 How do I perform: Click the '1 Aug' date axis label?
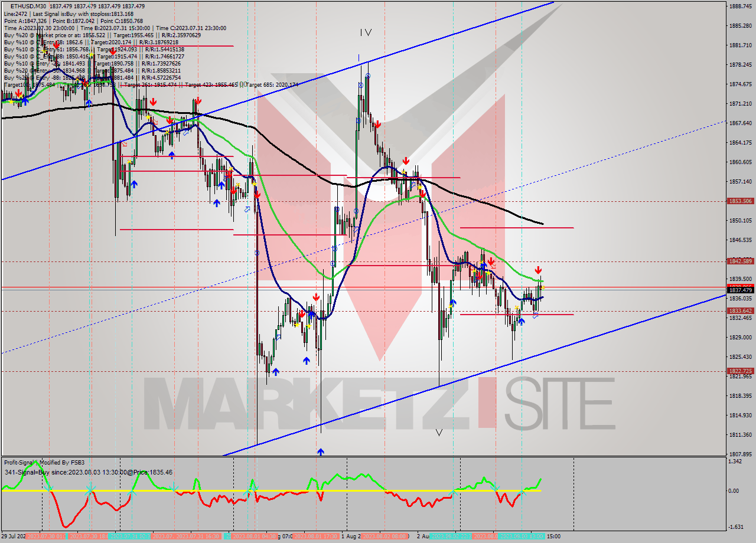[352, 537]
